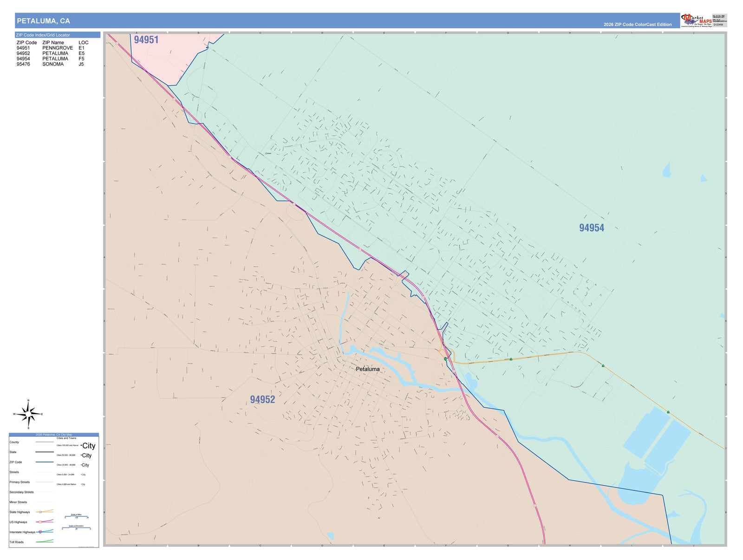Click the blue ZIP Code boundary legend line

[45, 462]
